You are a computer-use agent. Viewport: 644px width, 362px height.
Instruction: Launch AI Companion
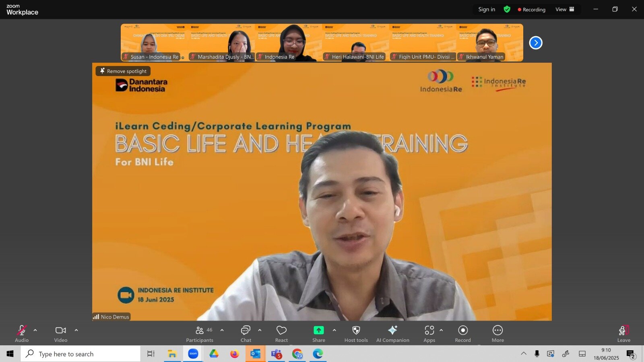[392, 334]
